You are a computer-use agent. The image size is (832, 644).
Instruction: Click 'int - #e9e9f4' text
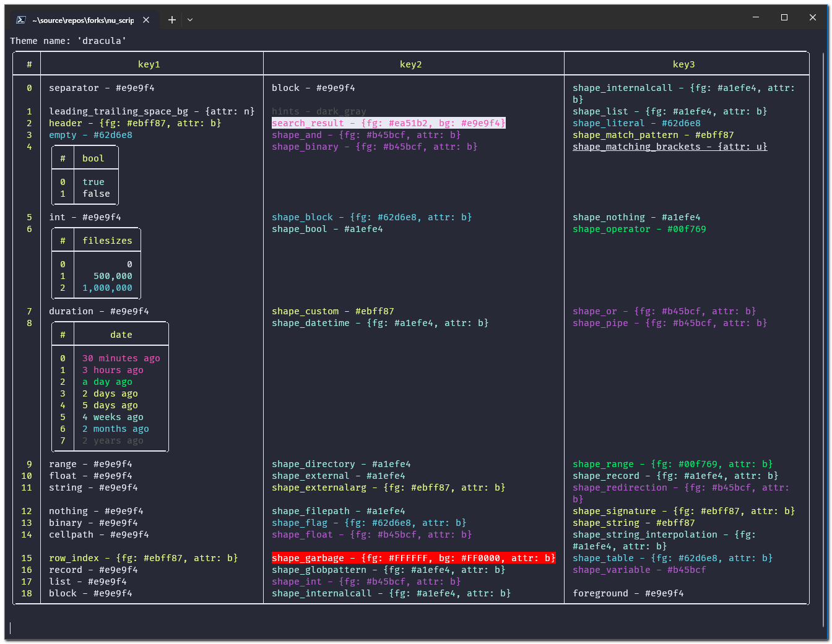85,217
